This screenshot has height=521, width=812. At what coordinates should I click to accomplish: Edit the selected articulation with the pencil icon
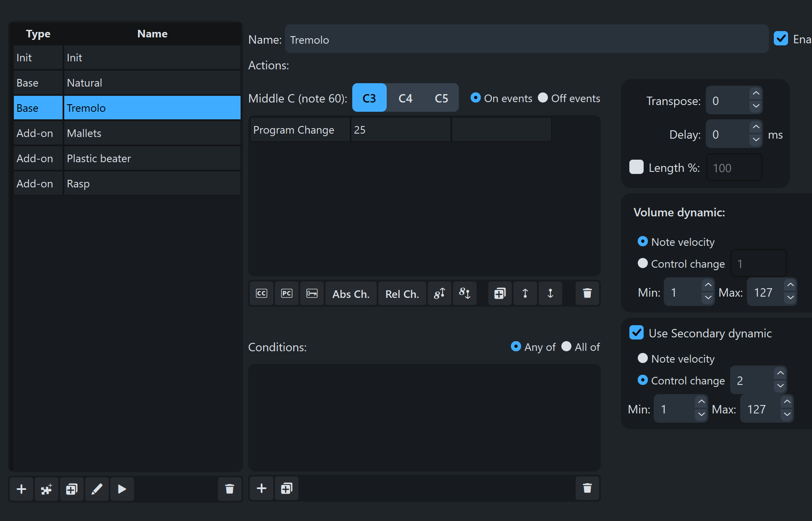97,489
